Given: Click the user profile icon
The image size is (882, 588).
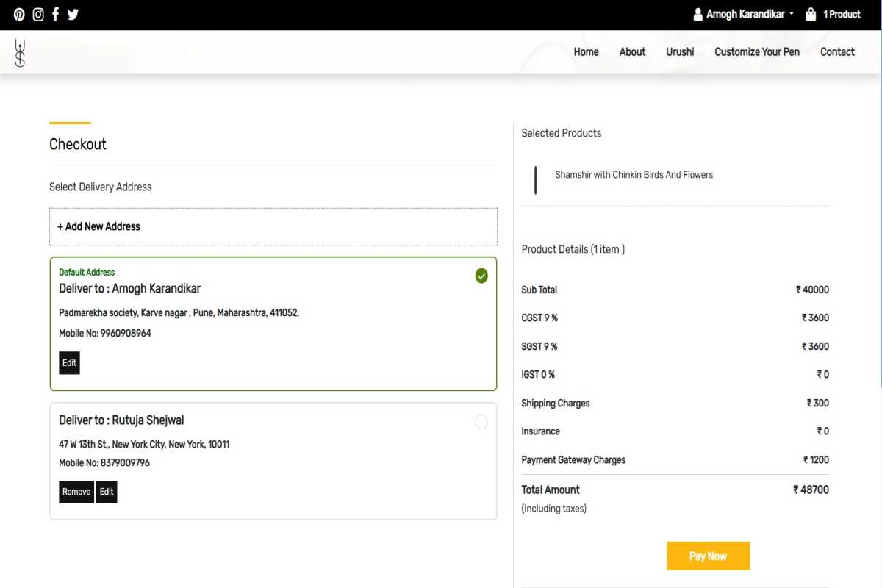Looking at the screenshot, I should point(698,15).
